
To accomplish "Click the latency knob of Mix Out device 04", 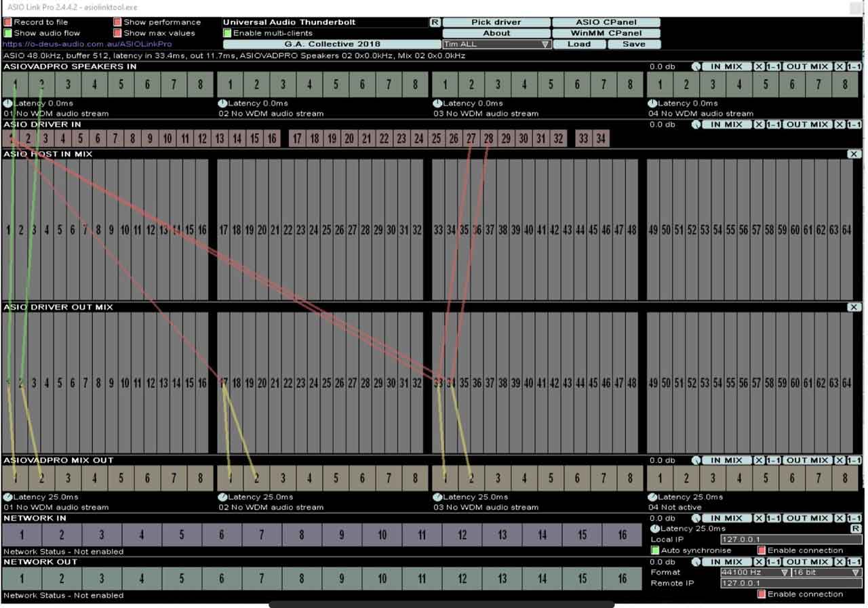I will [x=652, y=498].
